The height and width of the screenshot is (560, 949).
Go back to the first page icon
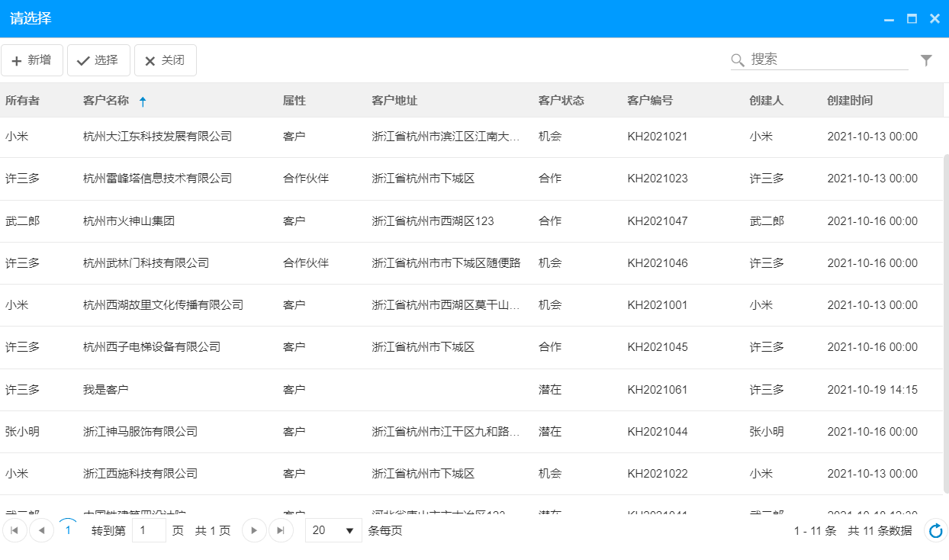(x=14, y=530)
